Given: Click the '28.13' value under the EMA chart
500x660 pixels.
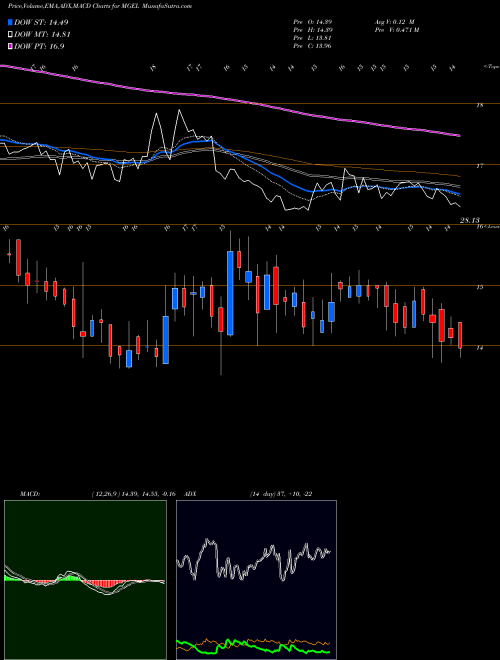Looking at the screenshot, I should [470, 220].
